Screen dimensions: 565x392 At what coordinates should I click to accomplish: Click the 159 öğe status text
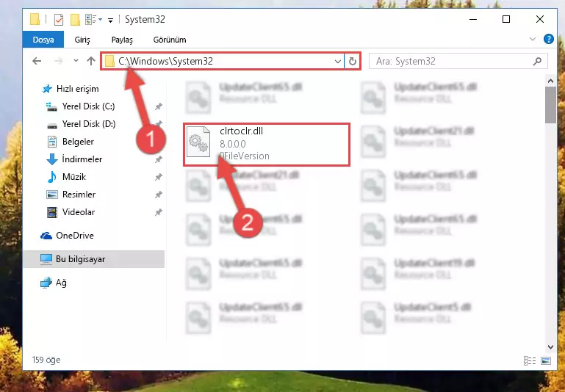point(46,360)
